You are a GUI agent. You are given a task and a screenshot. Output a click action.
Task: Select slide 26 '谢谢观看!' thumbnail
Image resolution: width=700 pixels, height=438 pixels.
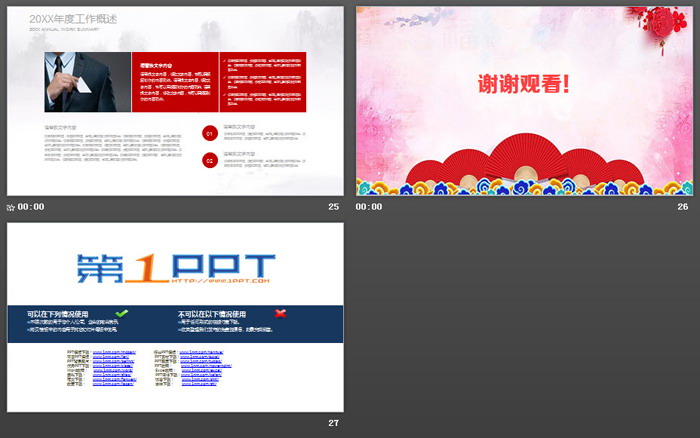click(x=525, y=101)
